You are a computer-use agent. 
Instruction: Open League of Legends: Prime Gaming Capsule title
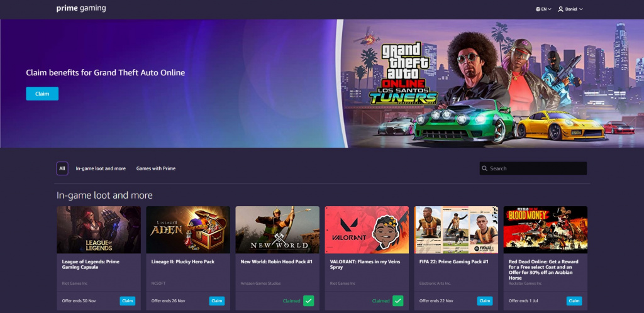coord(91,264)
